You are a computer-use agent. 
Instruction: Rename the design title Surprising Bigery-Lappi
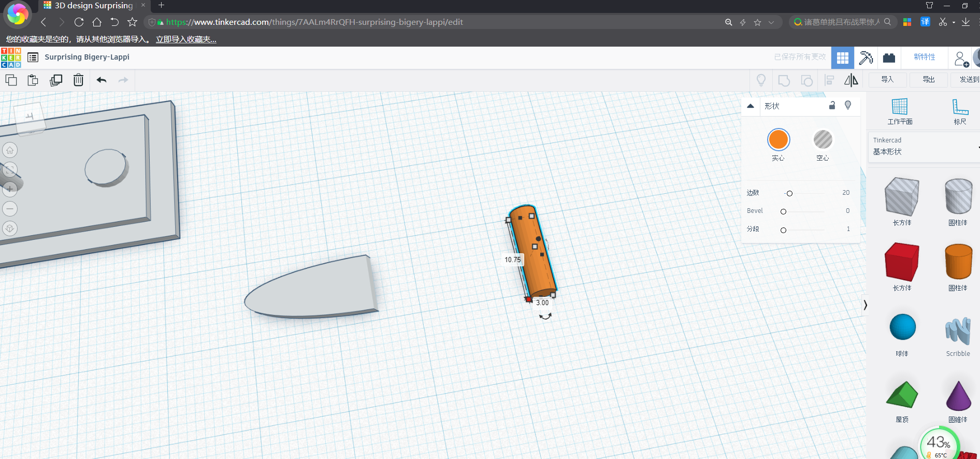(x=87, y=57)
